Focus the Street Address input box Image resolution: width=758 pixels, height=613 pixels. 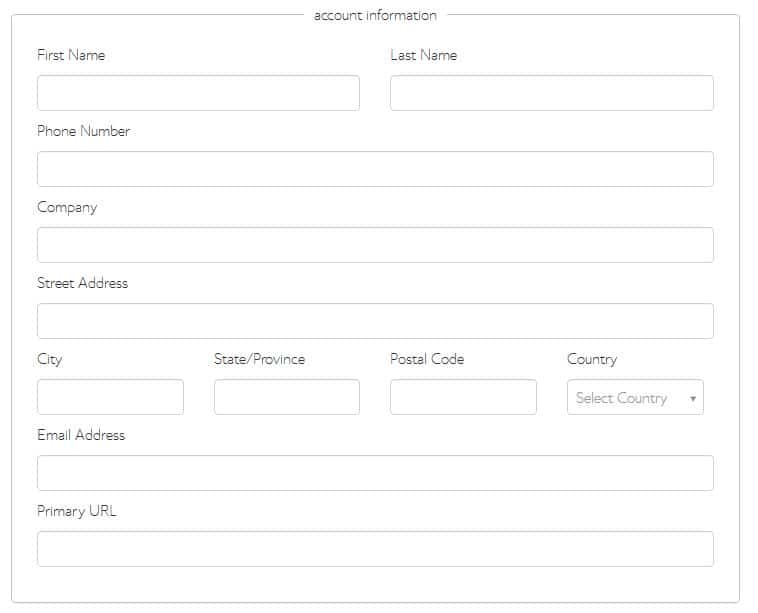[x=375, y=321]
